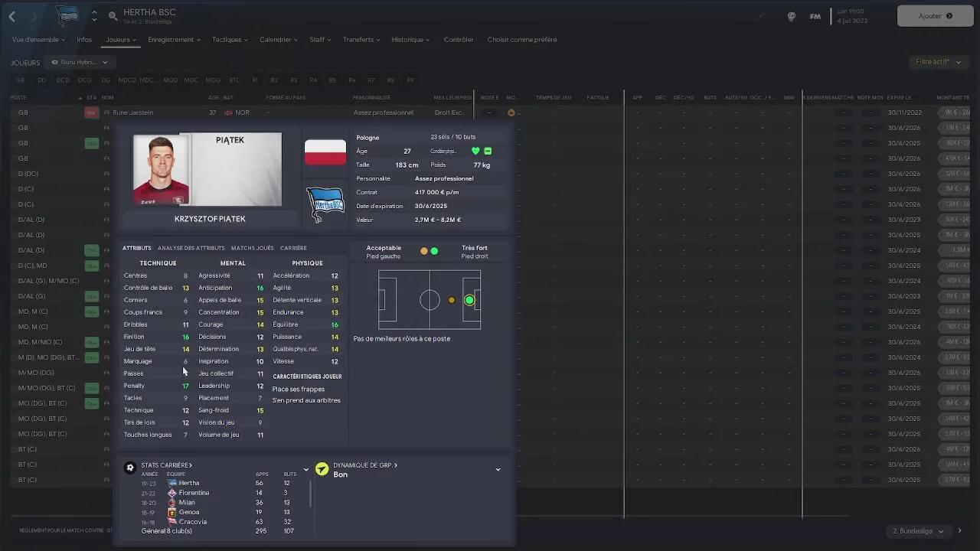The image size is (980, 551).
Task: Sort by the Poste column header
Action: coord(18,97)
